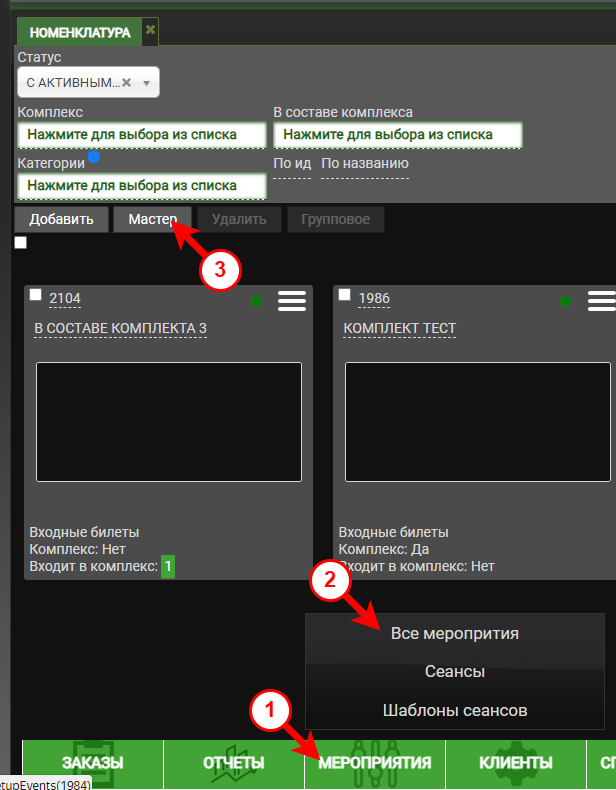Image resolution: width=616 pixels, height=790 pixels.
Task: Sort items via По названию link
Action: [365, 164]
